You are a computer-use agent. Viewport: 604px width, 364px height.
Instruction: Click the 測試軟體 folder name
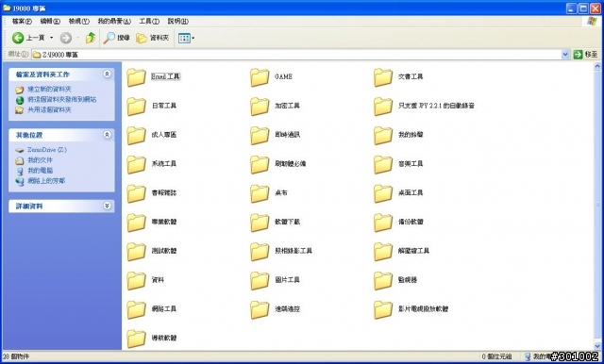pos(164,251)
